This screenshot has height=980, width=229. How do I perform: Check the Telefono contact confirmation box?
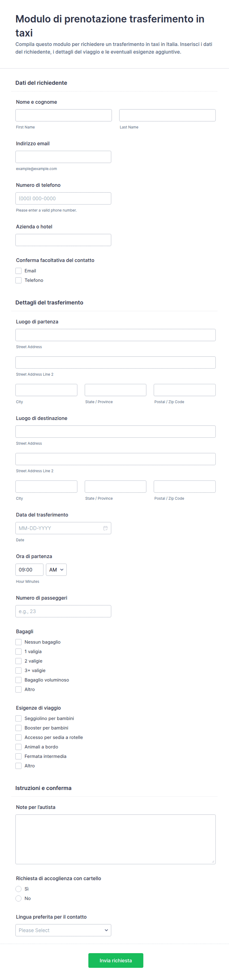click(x=18, y=280)
